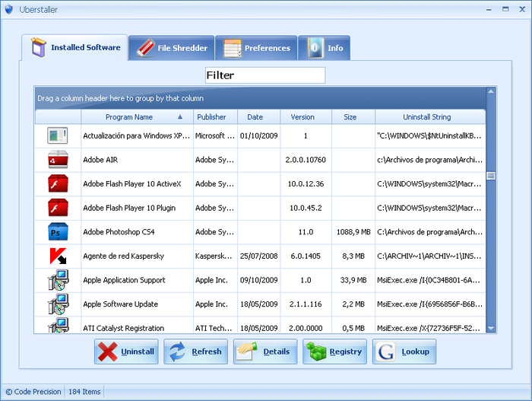Viewport: 532px width, 401px height.
Task: Click the group-by-column drag area text
Action: click(120, 98)
